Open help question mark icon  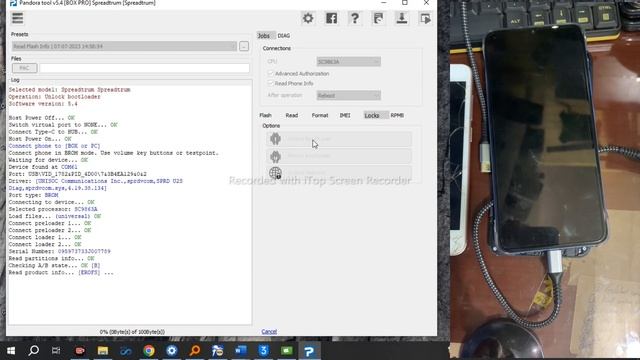[x=355, y=18]
